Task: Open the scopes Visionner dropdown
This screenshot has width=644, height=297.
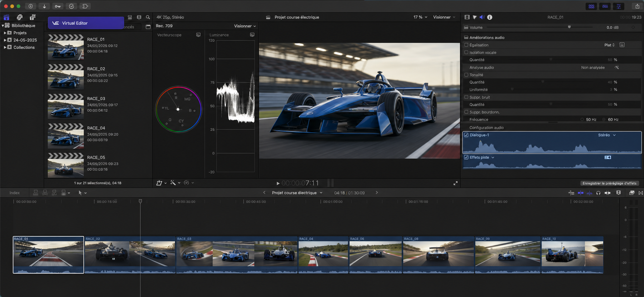Action: click(x=245, y=26)
